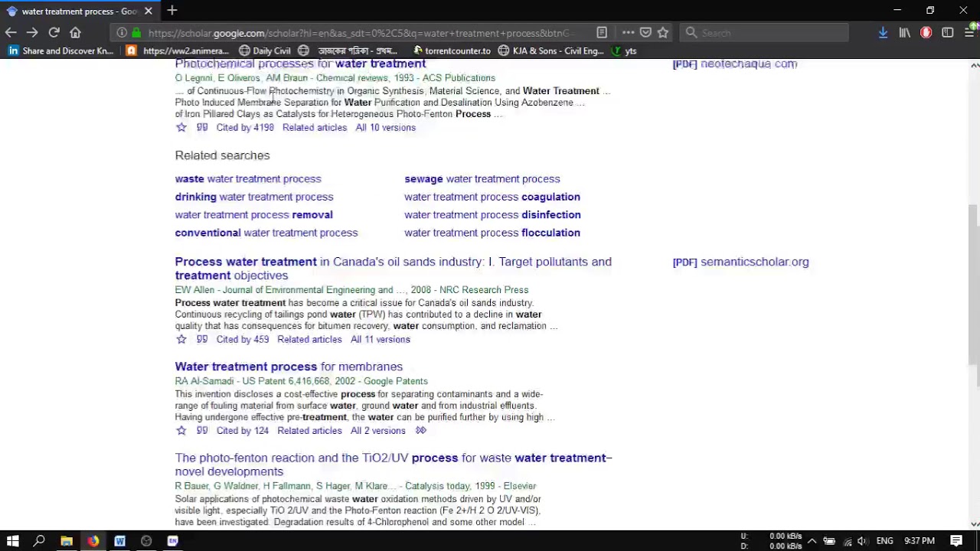
Task: Search 'water treatment process coagulation' related query
Action: (x=492, y=197)
